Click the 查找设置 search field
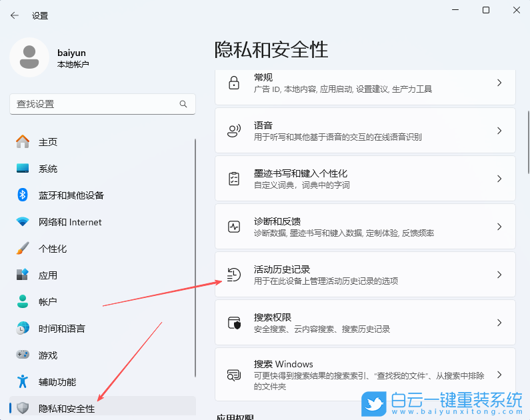 click(103, 104)
